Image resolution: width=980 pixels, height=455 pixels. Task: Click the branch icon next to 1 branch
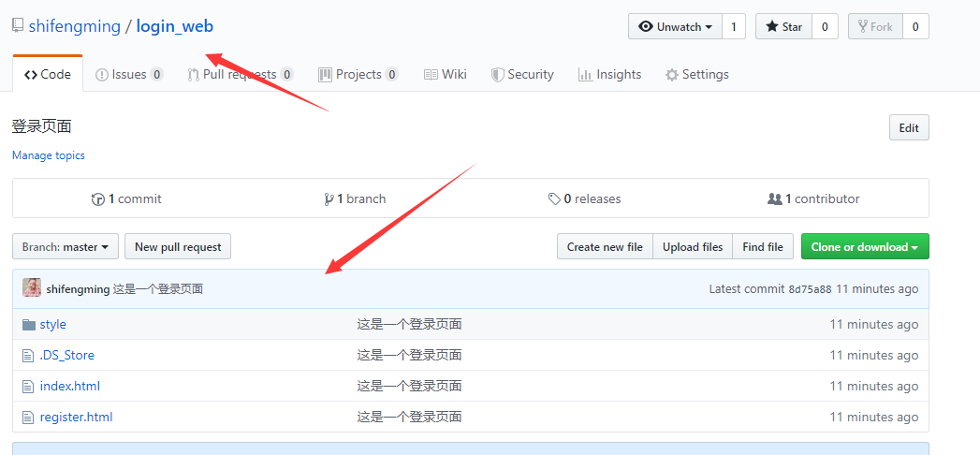(329, 199)
